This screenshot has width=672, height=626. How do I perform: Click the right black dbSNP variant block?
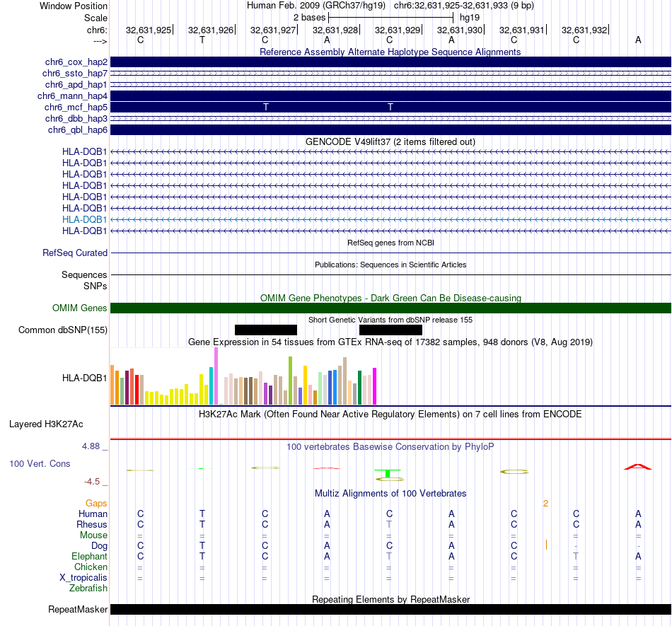click(390, 330)
